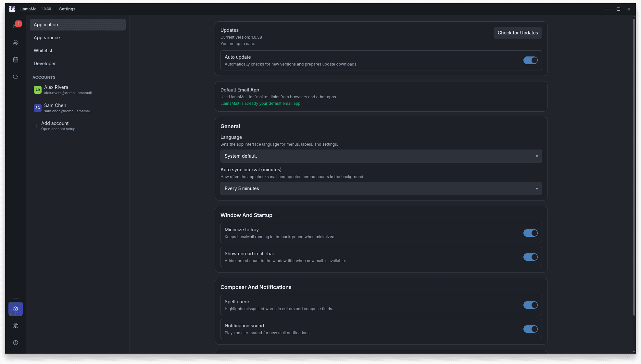Disable Notification sound
This screenshot has height=364, width=641.
click(x=530, y=329)
